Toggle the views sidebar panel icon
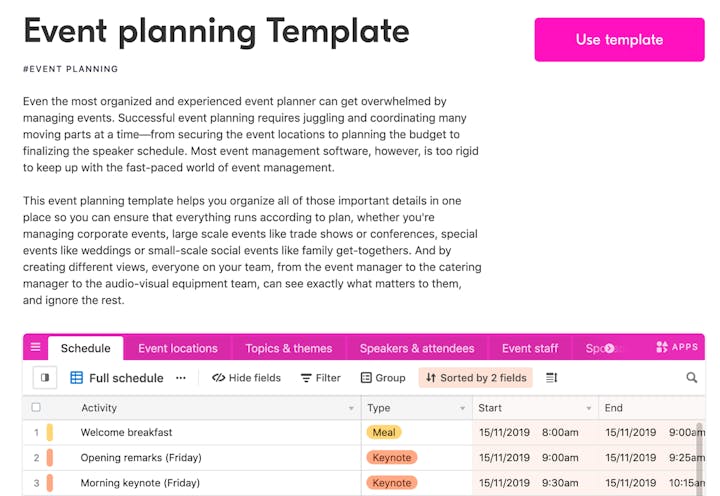This screenshot has width=720, height=496. 44,378
